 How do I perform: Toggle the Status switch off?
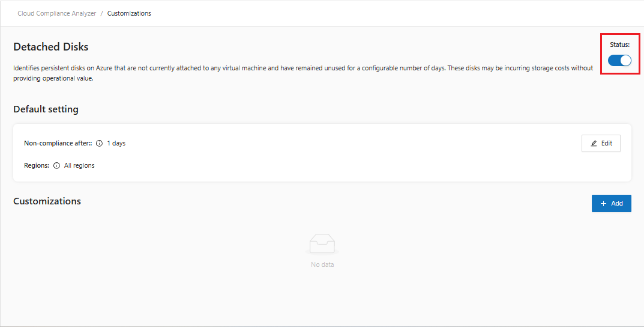[619, 60]
